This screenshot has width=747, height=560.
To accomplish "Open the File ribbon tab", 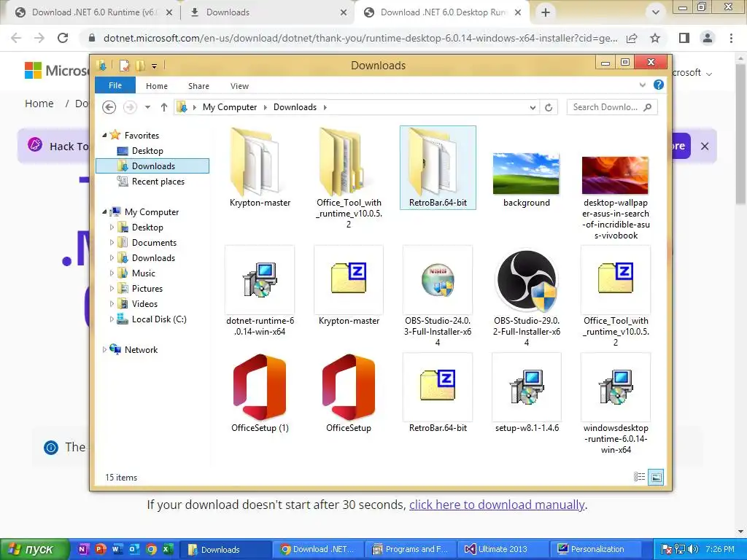I will [x=115, y=85].
